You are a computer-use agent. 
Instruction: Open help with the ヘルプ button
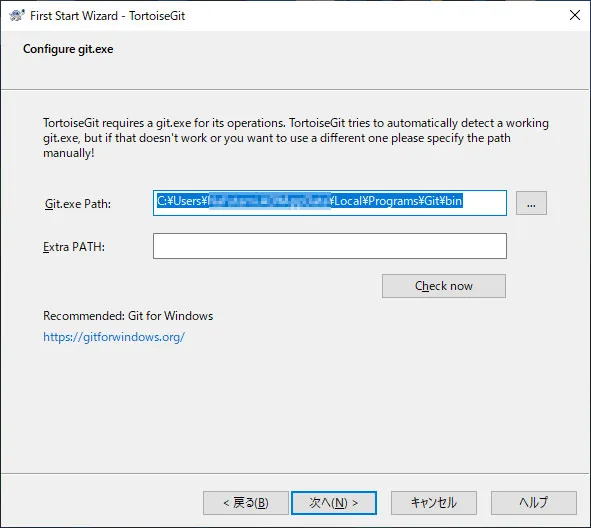click(534, 503)
